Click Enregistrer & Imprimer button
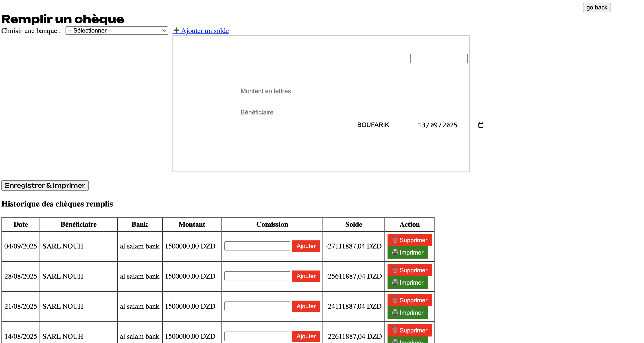The height and width of the screenshot is (343, 644). 45,185
